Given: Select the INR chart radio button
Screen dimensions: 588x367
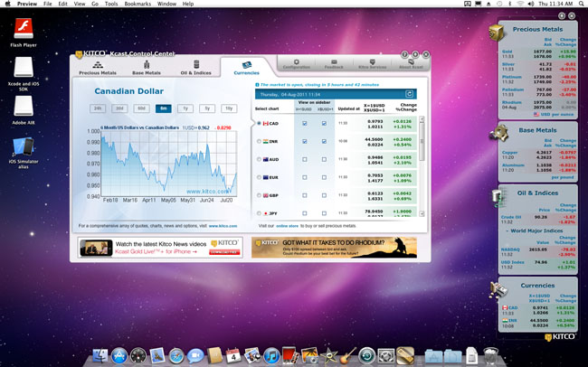Looking at the screenshot, I should click(x=260, y=142).
